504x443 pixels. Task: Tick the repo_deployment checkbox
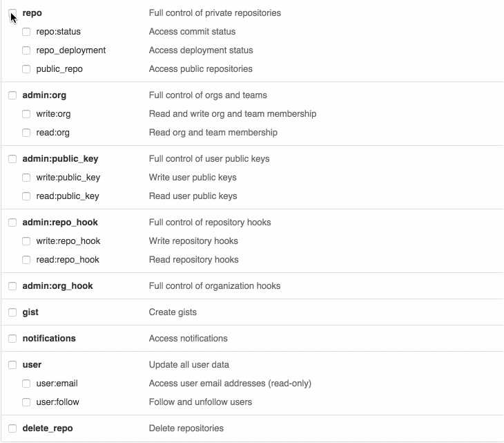click(26, 50)
